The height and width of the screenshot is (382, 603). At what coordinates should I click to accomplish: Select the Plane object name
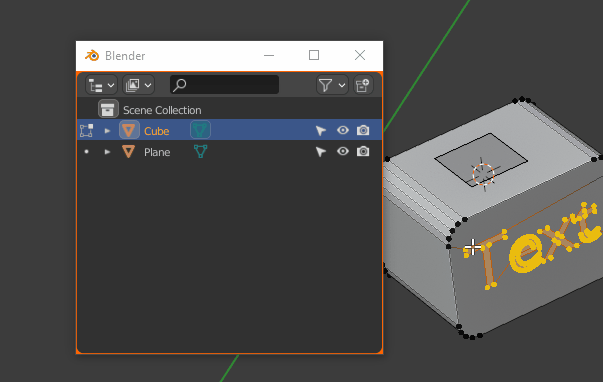tap(157, 152)
